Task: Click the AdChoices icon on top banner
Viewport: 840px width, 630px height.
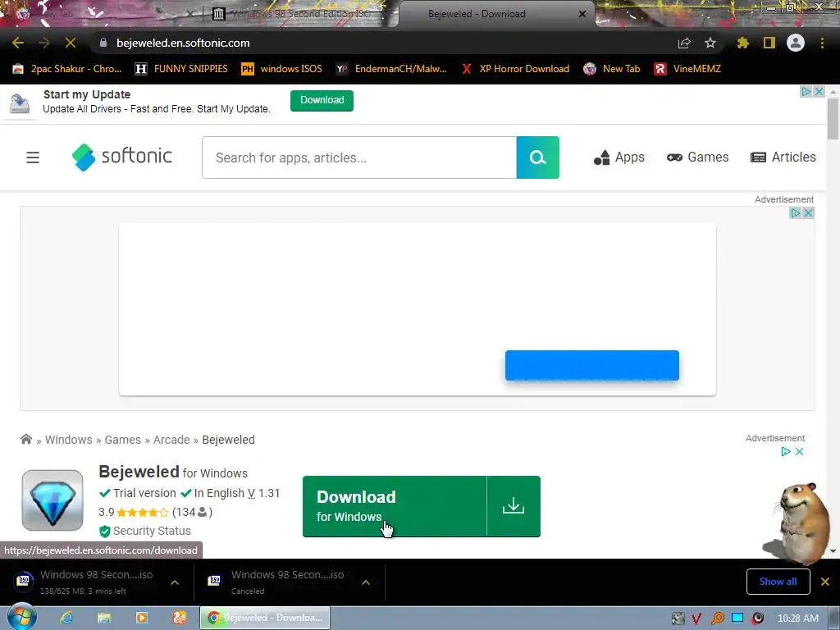Action: [806, 92]
